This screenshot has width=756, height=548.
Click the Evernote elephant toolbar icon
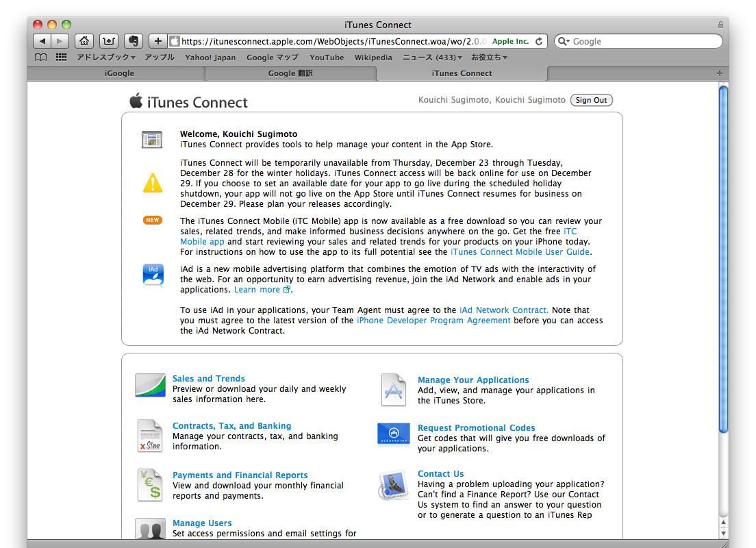pyautogui.click(x=133, y=41)
